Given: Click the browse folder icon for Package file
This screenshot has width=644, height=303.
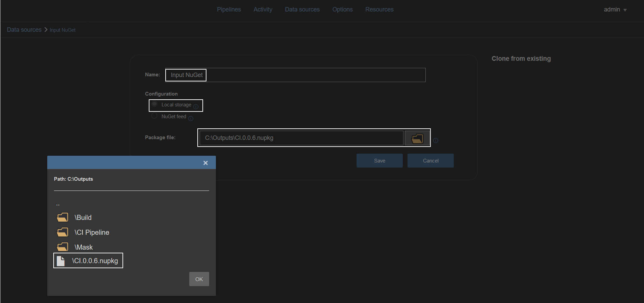Looking at the screenshot, I should coord(417,138).
